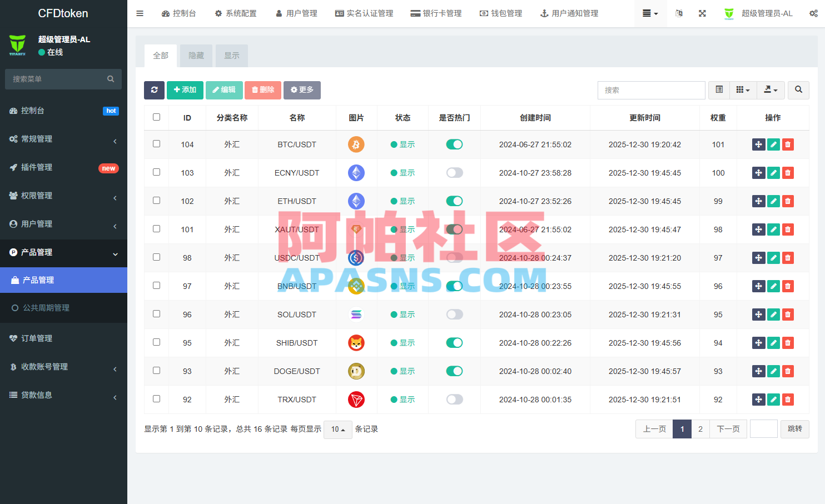Viewport: 825px width, 504px height.
Task: Click the language switch icon in header
Action: tap(679, 13)
